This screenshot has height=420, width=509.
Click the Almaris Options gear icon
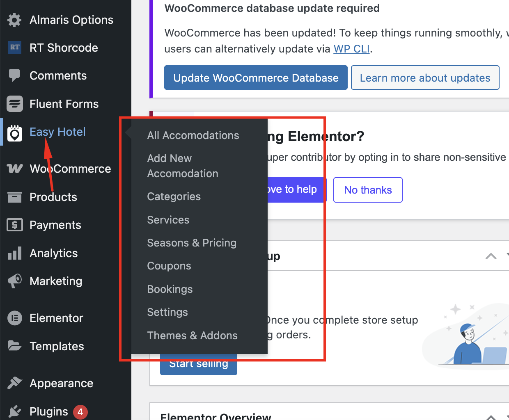(x=14, y=20)
